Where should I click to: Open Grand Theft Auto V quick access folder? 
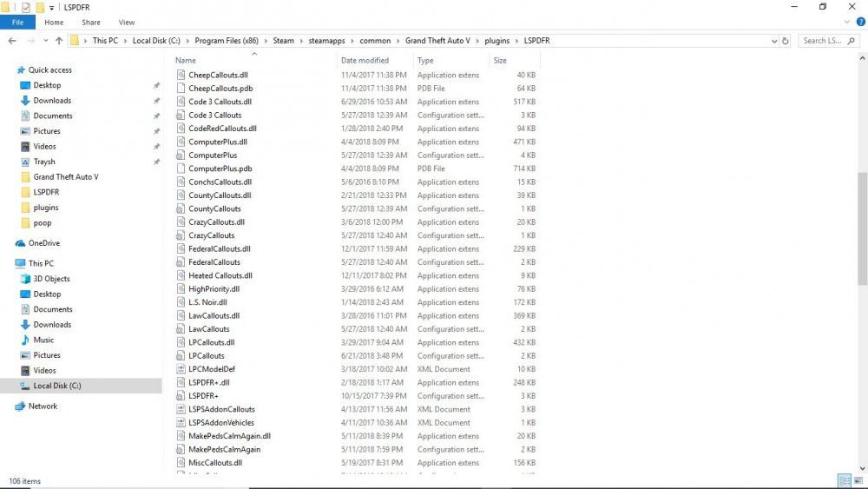tap(66, 176)
